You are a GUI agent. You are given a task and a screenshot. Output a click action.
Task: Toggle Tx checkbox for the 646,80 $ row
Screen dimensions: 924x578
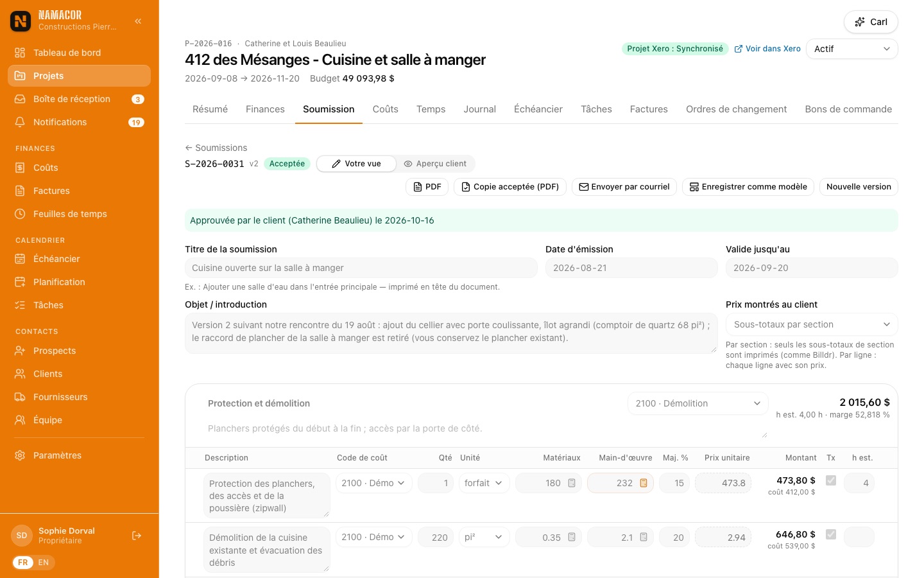(x=831, y=534)
